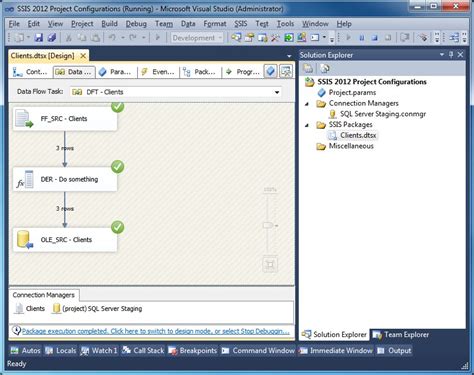The width and height of the screenshot is (474, 375).
Task: Open the Call Stack window
Action: tap(143, 350)
